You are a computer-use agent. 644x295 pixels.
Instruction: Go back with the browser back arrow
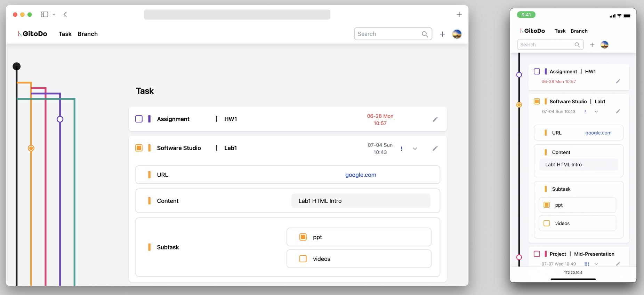pos(65,14)
